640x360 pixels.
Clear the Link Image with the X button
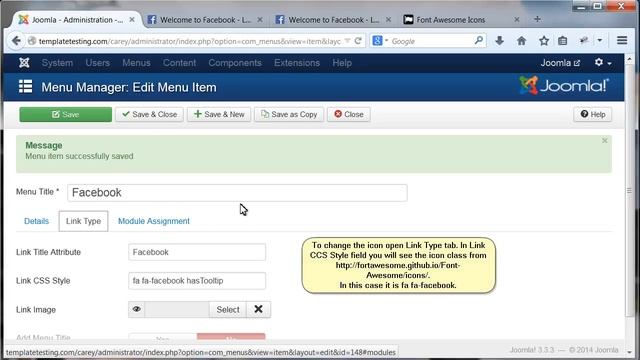[x=258, y=309]
